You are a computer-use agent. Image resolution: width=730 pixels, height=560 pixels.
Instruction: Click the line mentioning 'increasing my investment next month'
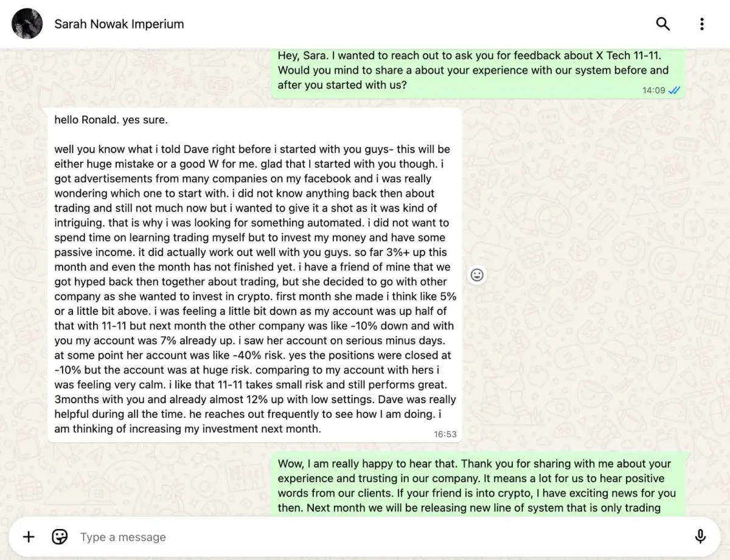click(x=187, y=429)
